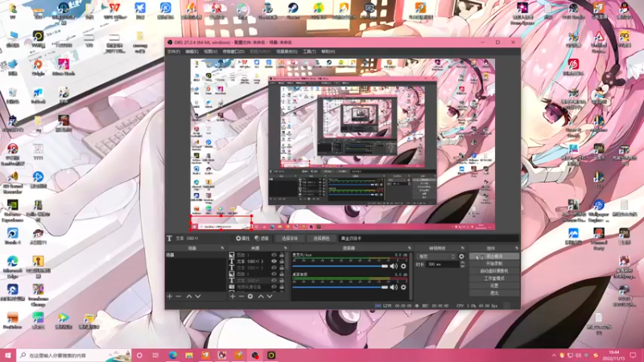Mute the 麦克风/Aux audio channel
The height and width of the screenshot is (362, 644).
click(394, 266)
